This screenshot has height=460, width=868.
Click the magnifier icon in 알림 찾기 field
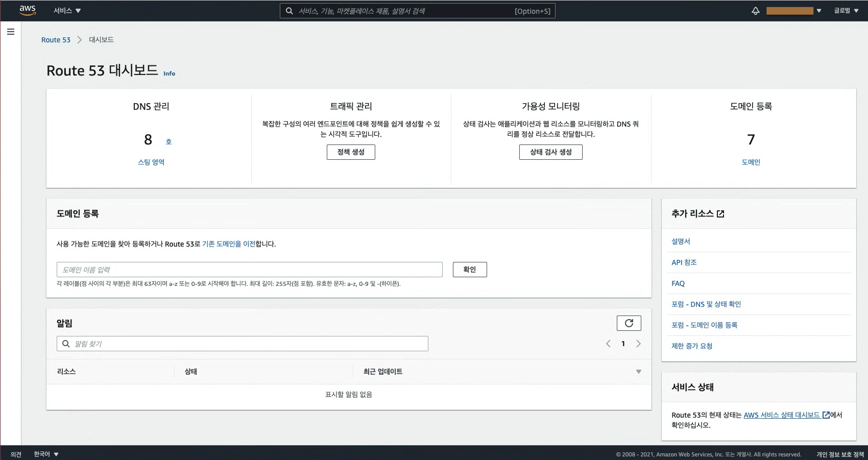pos(66,344)
